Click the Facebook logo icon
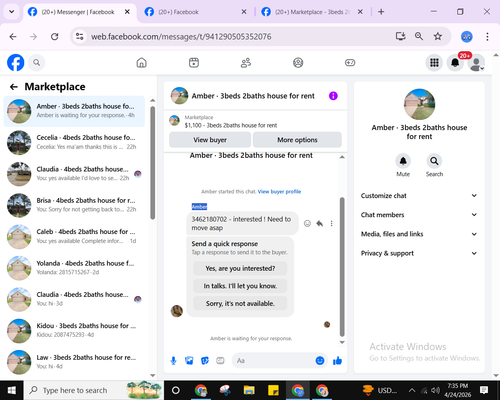Viewport: 500px width, 400px height. pyautogui.click(x=16, y=62)
